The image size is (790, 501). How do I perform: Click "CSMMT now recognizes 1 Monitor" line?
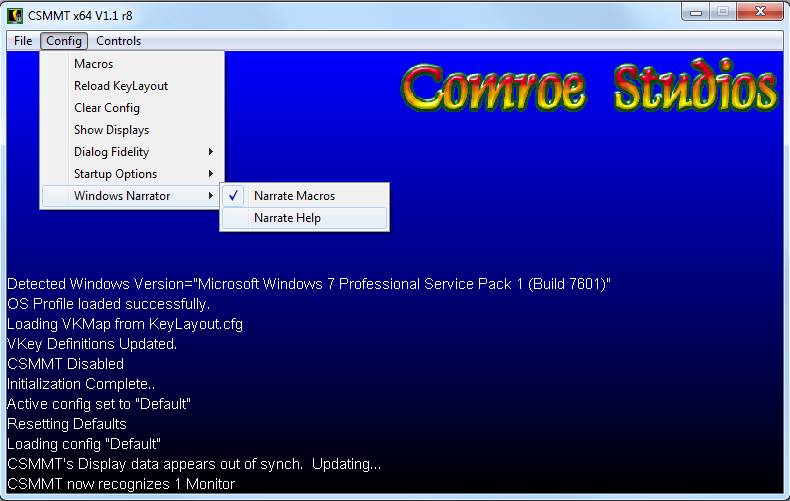pyautogui.click(x=121, y=484)
